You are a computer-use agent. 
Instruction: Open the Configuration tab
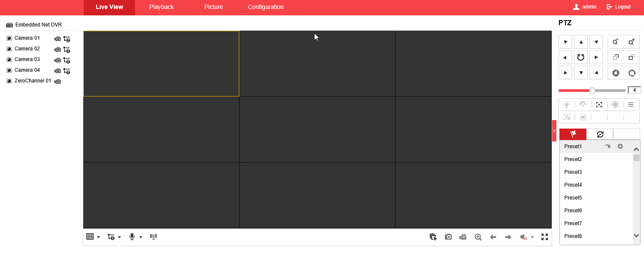click(x=265, y=7)
